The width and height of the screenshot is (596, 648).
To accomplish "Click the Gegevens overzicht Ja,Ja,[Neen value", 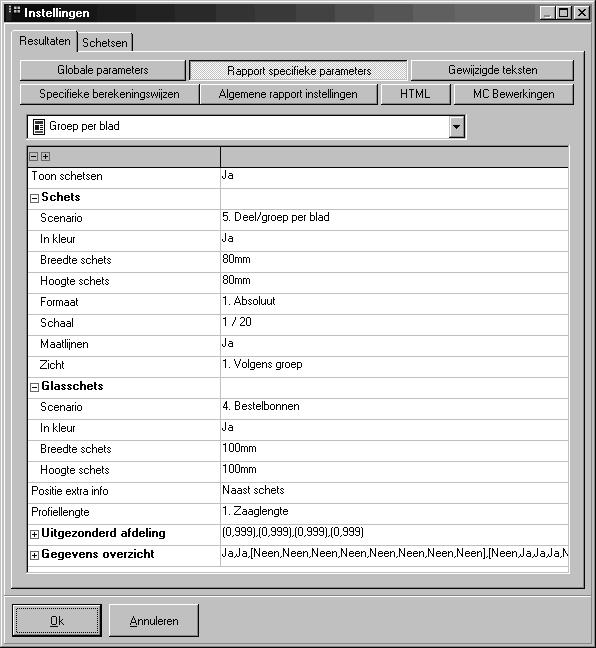I will click(395, 553).
